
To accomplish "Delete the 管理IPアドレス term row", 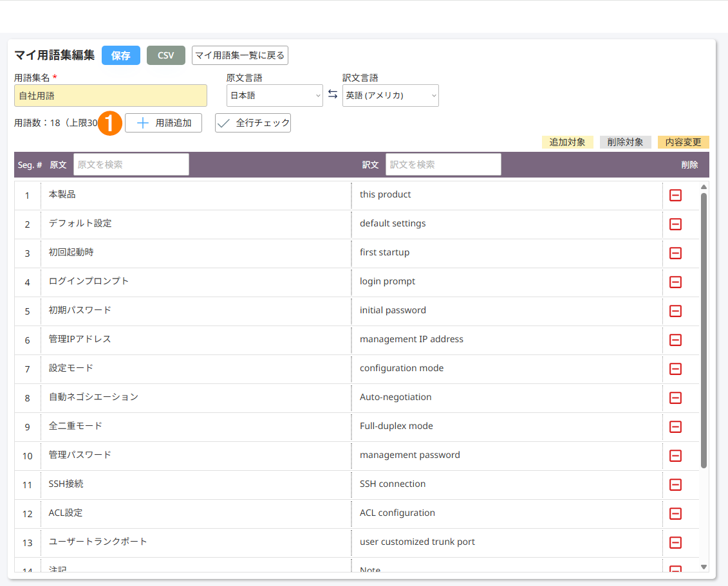I will [675, 340].
